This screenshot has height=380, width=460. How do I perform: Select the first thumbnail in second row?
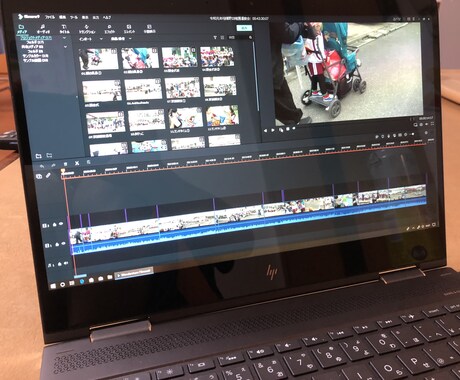coord(102,91)
